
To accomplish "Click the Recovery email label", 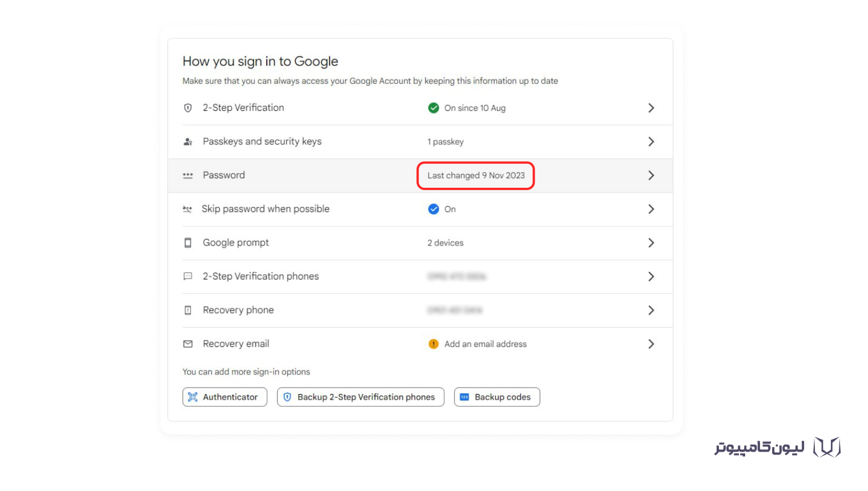I will pos(236,344).
